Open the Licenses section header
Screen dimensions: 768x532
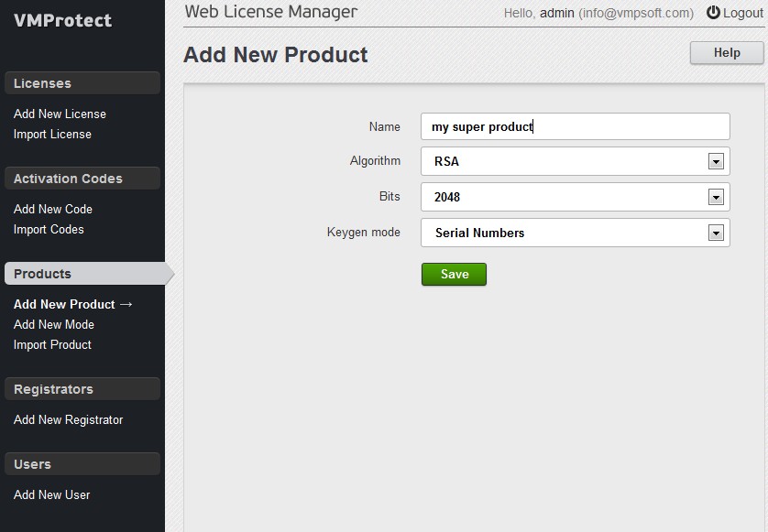(x=82, y=83)
